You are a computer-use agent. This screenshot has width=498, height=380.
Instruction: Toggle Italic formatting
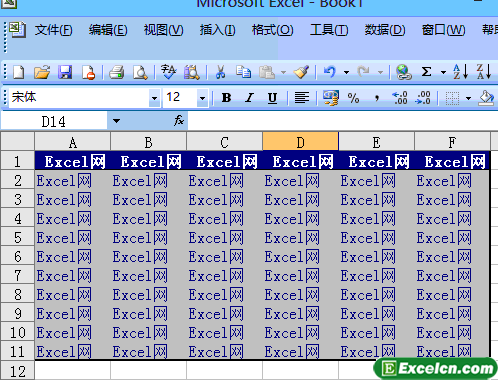coord(249,98)
